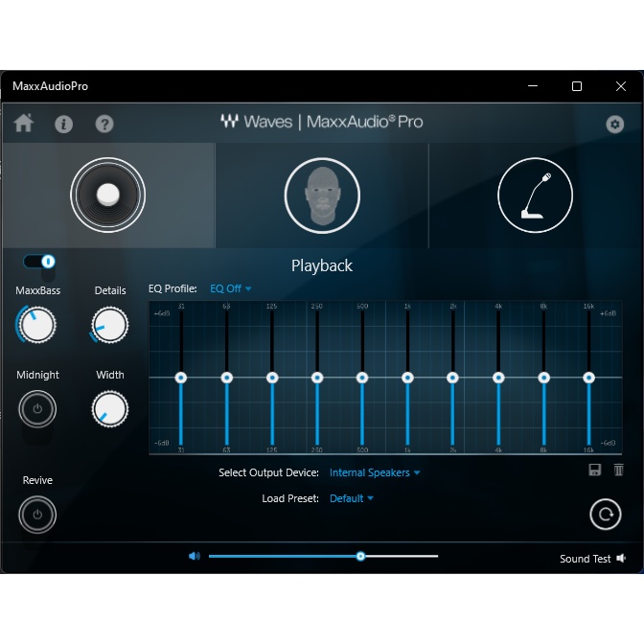The width and height of the screenshot is (644, 644).
Task: Switch to the head voice tab
Action: pyautogui.click(x=322, y=195)
